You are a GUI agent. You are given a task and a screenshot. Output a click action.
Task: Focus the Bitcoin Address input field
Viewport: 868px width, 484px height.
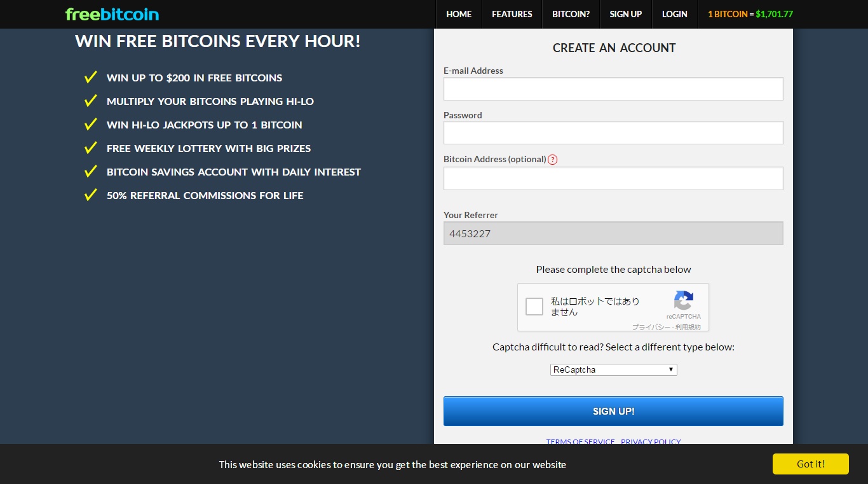(x=613, y=178)
